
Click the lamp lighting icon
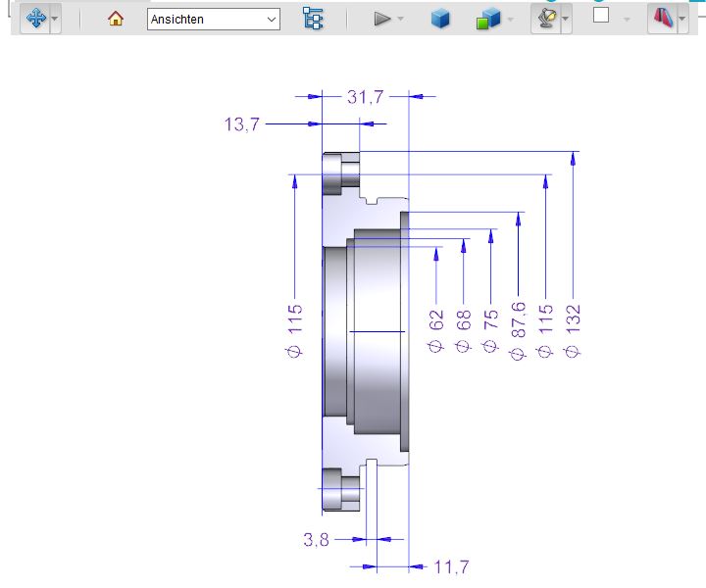(x=546, y=19)
